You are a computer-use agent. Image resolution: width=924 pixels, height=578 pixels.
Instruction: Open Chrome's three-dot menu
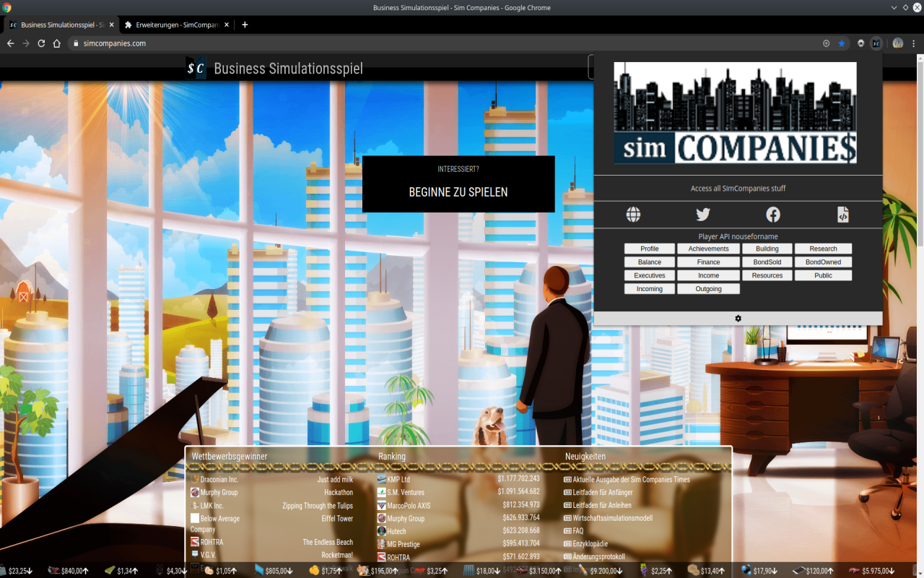tap(914, 43)
